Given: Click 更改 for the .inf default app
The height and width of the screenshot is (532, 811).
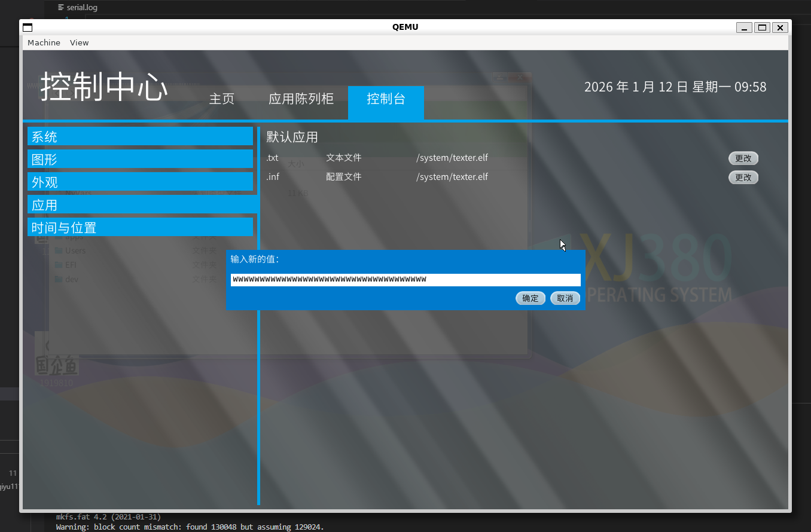Looking at the screenshot, I should (x=743, y=178).
